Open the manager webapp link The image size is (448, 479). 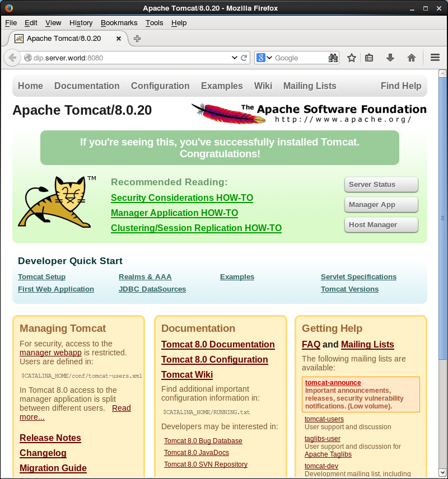coord(50,353)
